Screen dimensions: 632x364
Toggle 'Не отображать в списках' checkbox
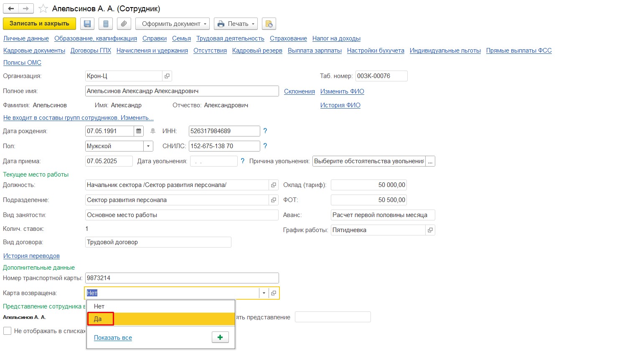7,331
